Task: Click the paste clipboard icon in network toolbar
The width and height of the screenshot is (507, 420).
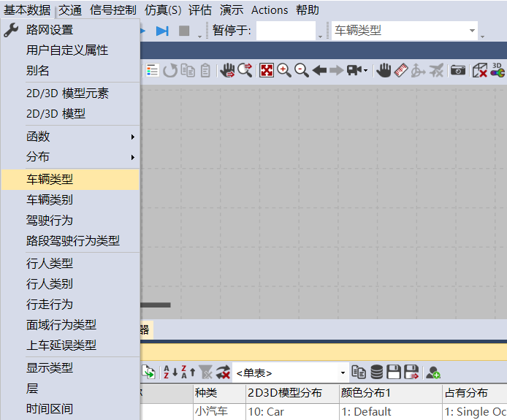Action: point(205,70)
